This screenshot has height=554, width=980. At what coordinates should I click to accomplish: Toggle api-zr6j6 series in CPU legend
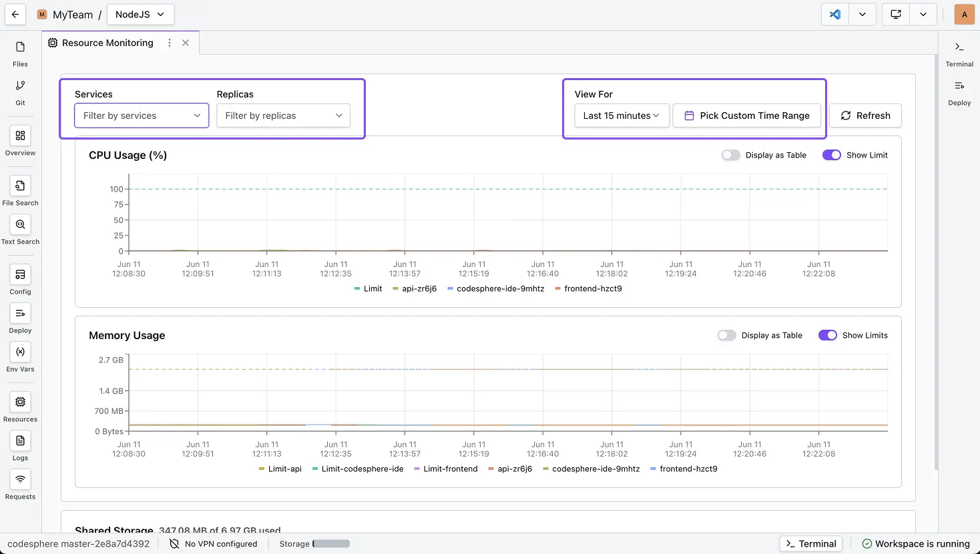tap(415, 289)
